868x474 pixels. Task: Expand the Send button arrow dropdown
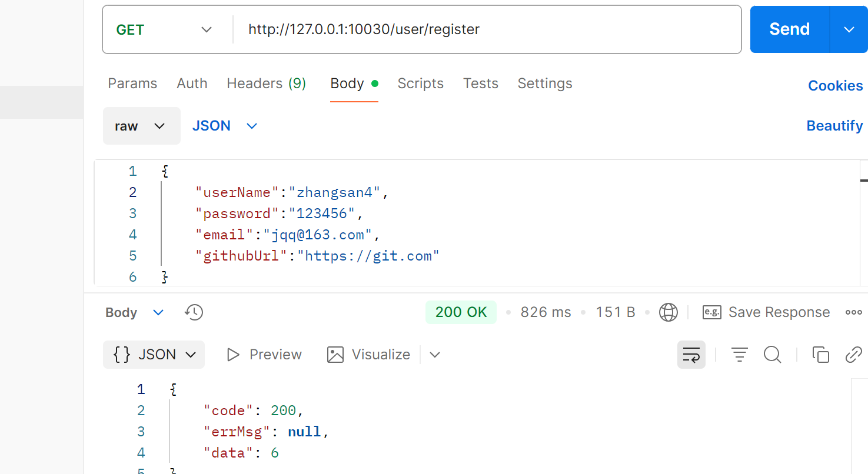pos(849,29)
